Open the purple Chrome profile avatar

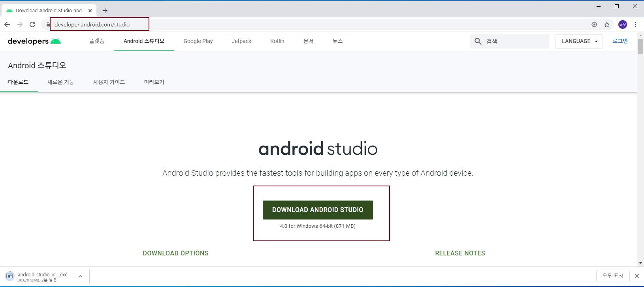pyautogui.click(x=623, y=24)
